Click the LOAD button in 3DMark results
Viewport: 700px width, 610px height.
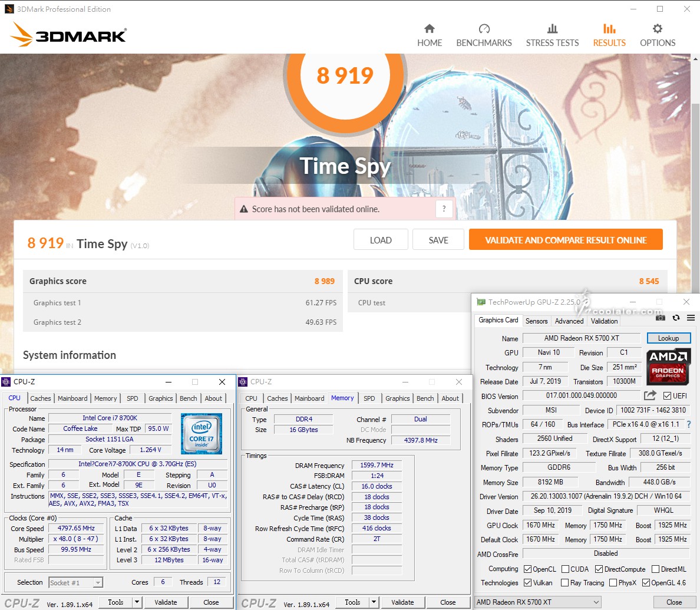(381, 240)
